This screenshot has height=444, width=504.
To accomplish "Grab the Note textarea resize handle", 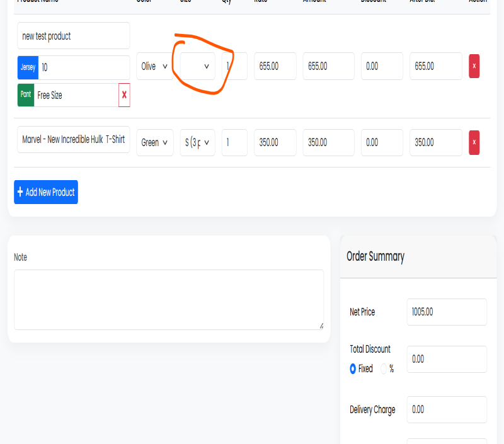I will tap(321, 326).
